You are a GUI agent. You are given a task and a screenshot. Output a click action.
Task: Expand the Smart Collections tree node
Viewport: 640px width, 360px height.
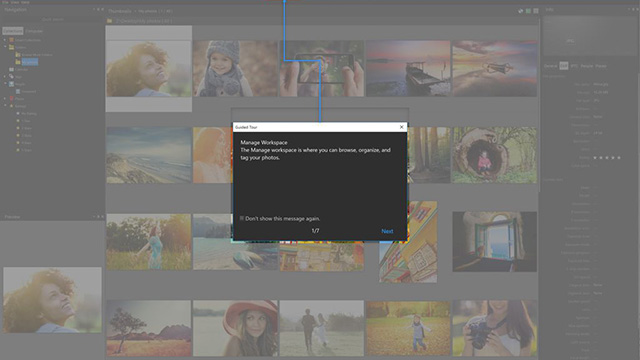click(5, 40)
